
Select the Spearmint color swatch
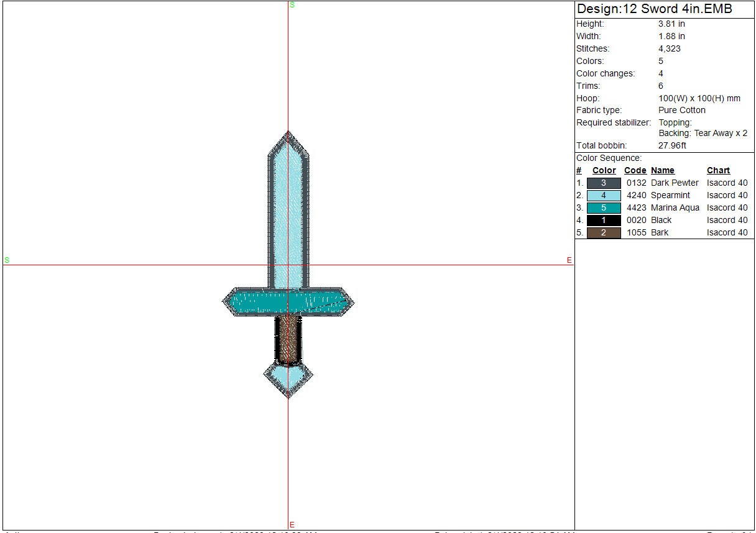603,196
